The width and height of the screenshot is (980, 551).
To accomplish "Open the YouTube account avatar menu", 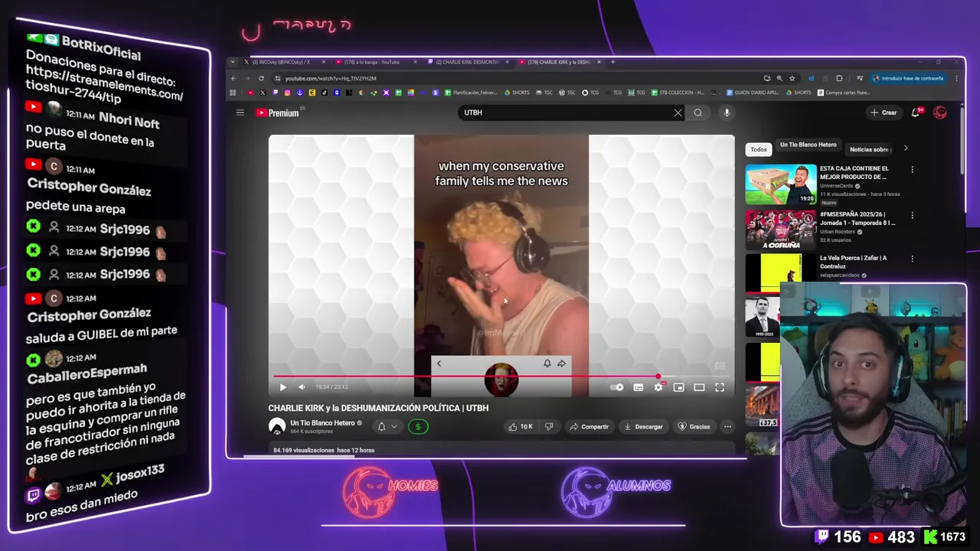I will point(940,112).
